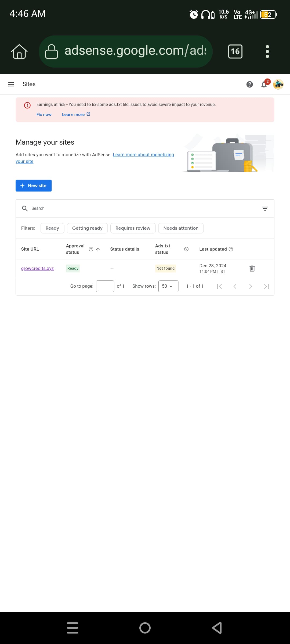This screenshot has width=290, height=644.
Task: Open the help question mark icon
Action: (250, 85)
